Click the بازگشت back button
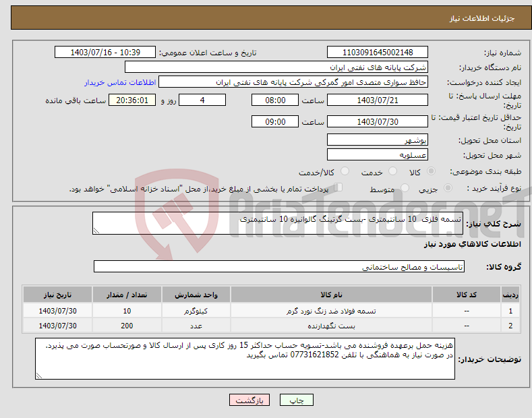Viewport: 532px width, 418px height. [249, 400]
